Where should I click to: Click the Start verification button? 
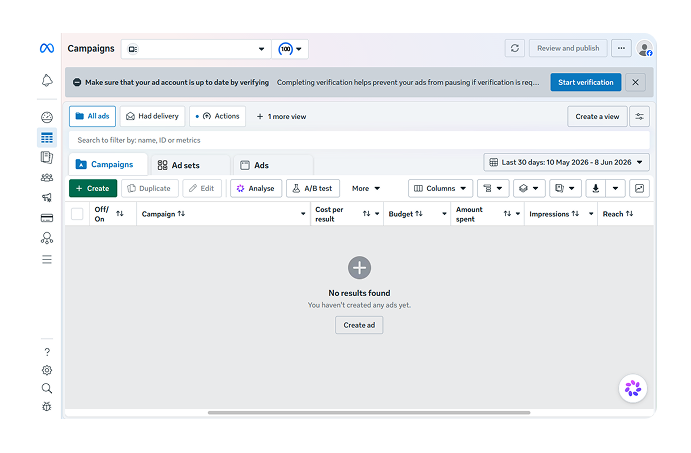585,82
